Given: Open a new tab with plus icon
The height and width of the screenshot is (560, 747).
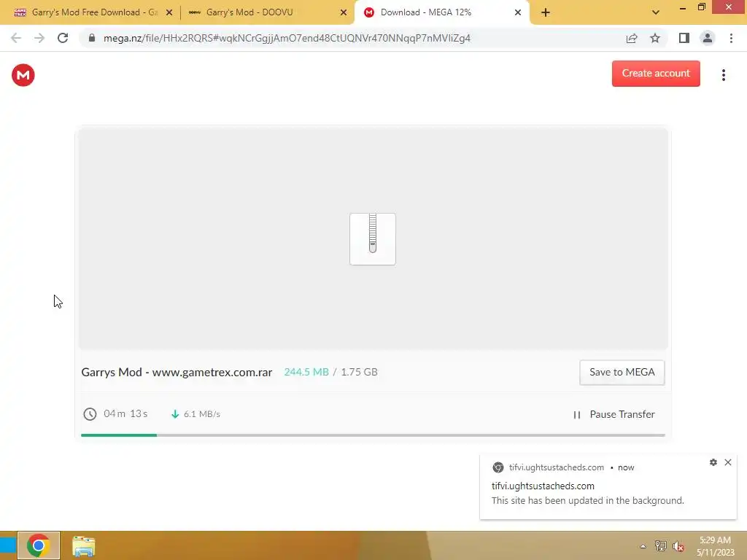Looking at the screenshot, I should [546, 12].
